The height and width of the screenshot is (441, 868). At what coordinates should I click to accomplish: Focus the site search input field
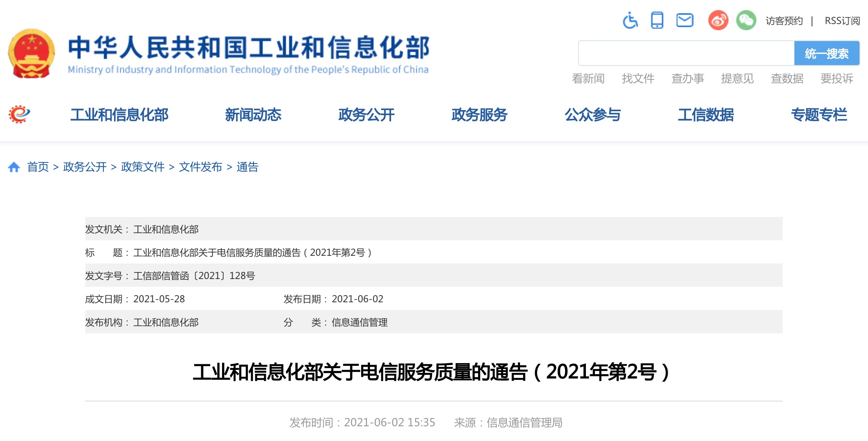(x=686, y=53)
